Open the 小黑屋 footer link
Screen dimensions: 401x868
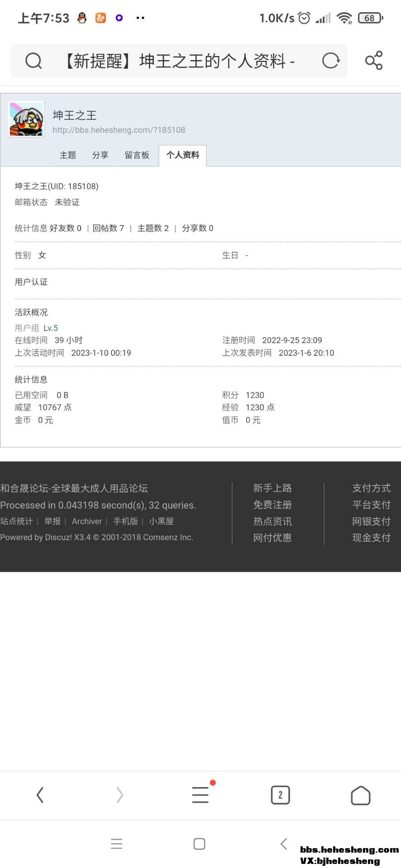(162, 521)
